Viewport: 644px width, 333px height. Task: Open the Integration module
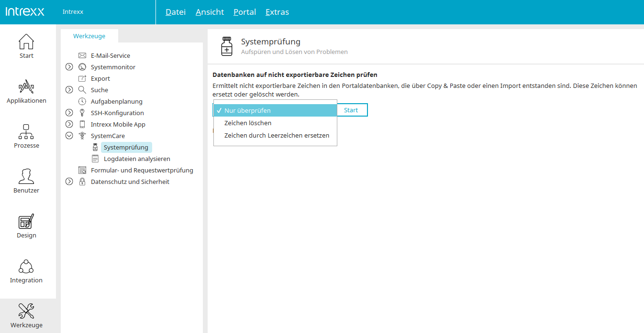[26, 267]
